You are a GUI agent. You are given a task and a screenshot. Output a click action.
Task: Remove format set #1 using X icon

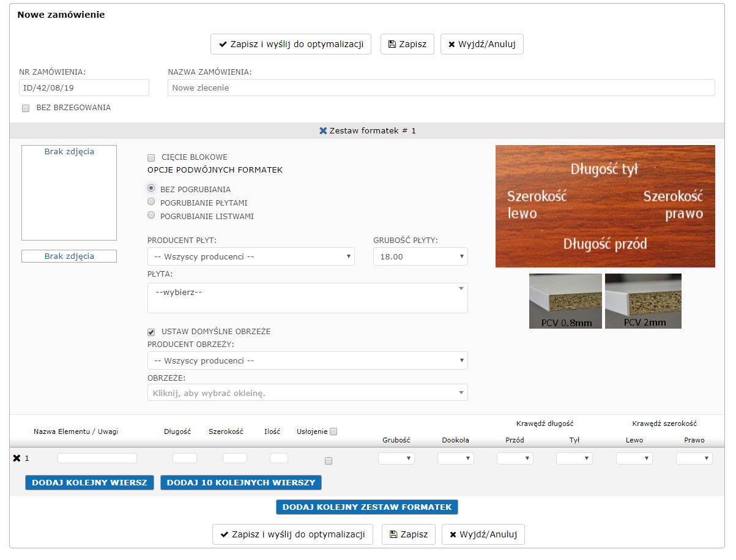coord(323,131)
